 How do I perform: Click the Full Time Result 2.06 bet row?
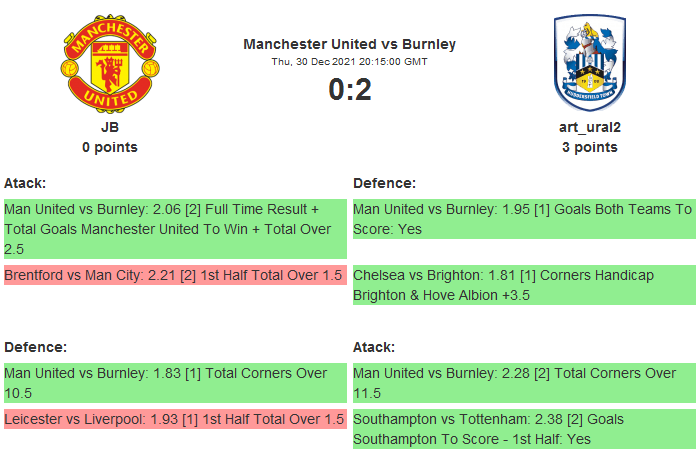[175, 229]
